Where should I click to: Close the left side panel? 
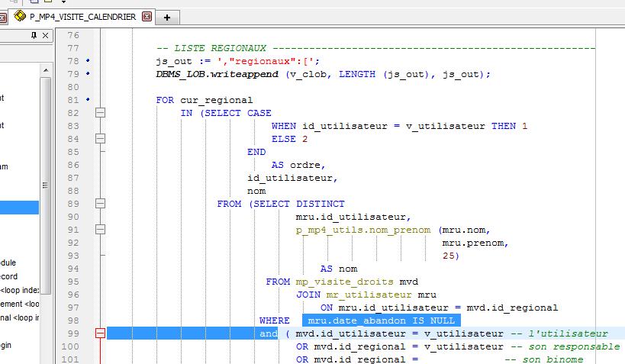click(x=45, y=36)
